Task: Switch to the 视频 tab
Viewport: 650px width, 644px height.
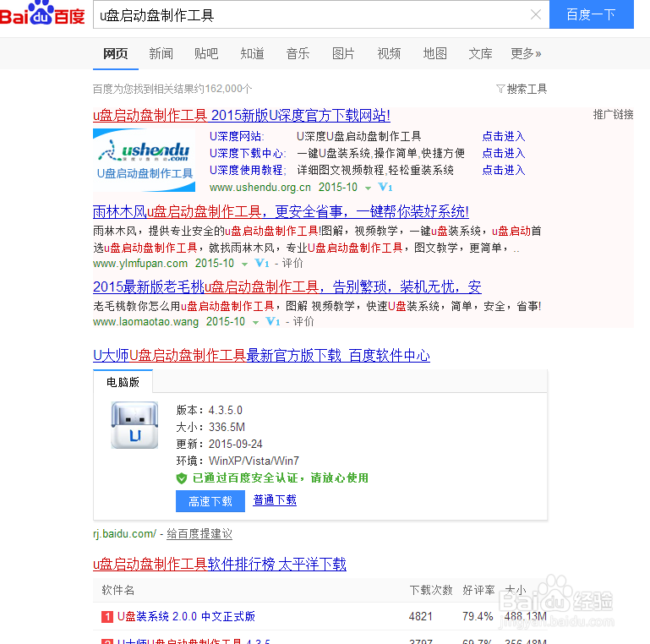Action: (x=389, y=53)
